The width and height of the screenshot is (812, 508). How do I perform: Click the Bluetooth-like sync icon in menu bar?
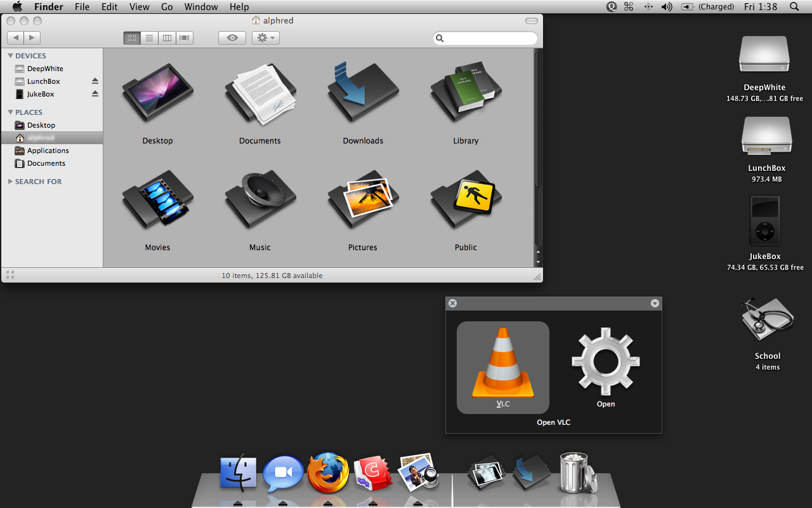click(648, 7)
